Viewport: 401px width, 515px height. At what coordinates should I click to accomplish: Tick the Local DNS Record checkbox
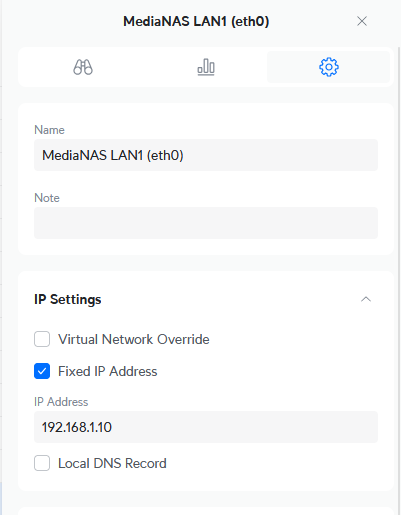(x=42, y=463)
